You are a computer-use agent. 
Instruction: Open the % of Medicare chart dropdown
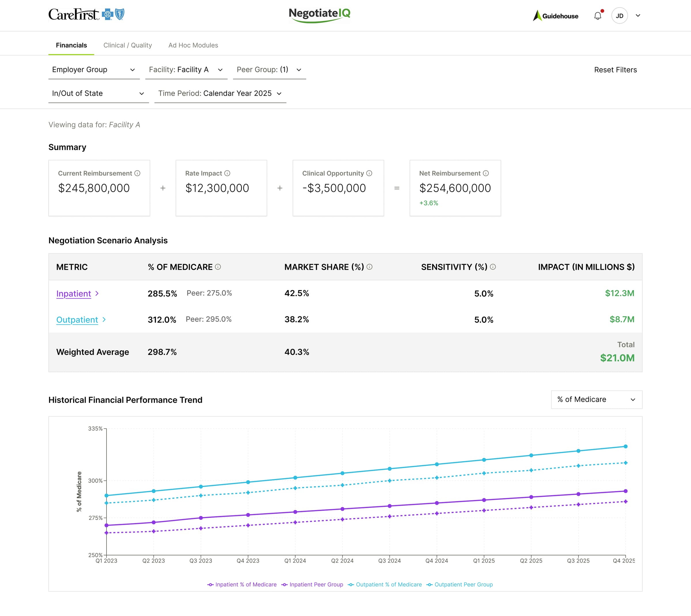[x=596, y=399]
